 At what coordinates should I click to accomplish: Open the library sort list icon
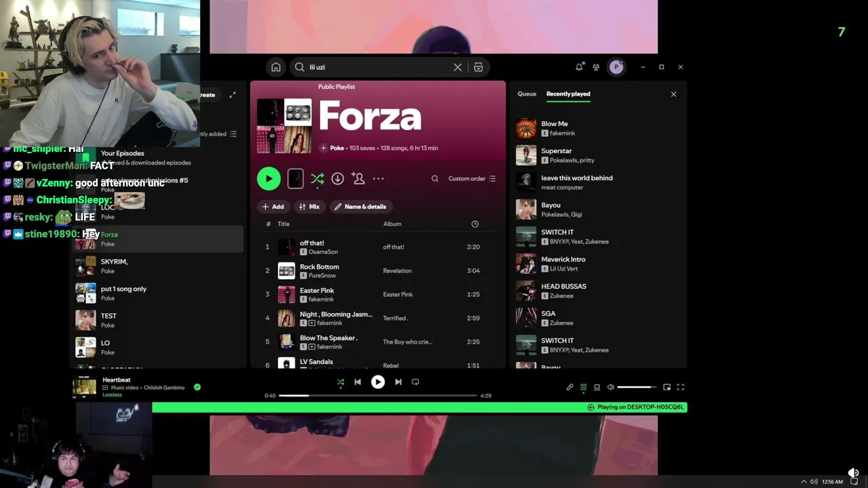[233, 134]
